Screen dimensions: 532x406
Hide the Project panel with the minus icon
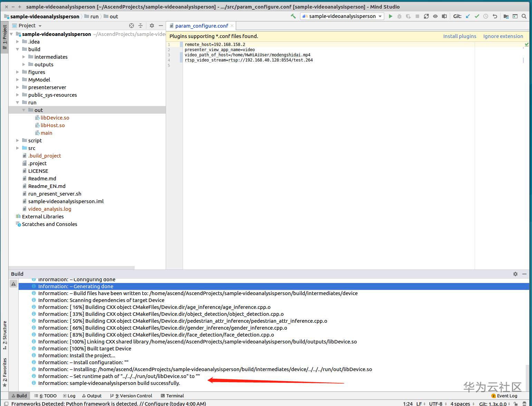[161, 26]
